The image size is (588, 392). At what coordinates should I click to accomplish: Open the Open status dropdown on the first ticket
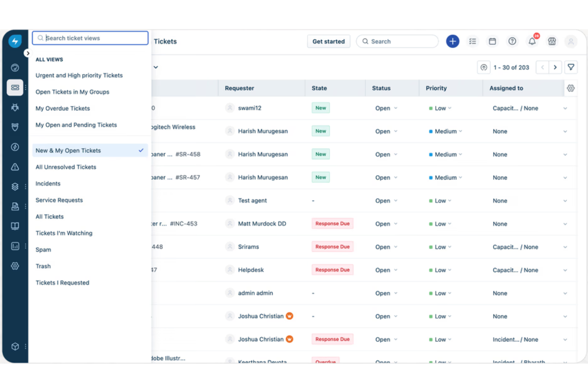point(385,108)
